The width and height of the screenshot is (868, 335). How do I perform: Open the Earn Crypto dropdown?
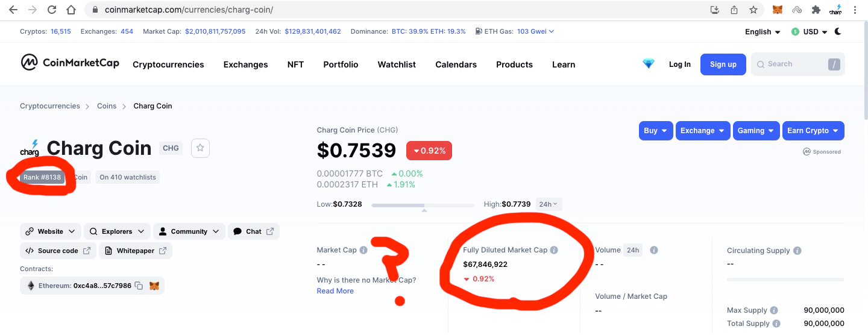pyautogui.click(x=814, y=131)
